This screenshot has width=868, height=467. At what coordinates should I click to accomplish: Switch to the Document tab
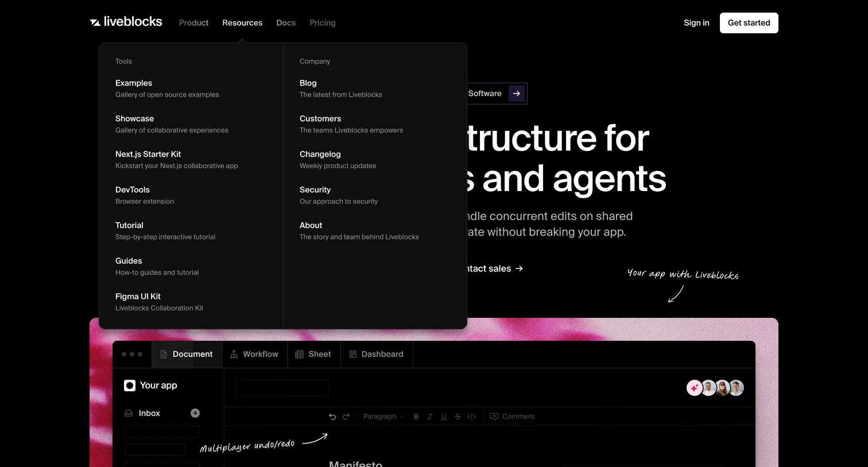[x=187, y=354]
